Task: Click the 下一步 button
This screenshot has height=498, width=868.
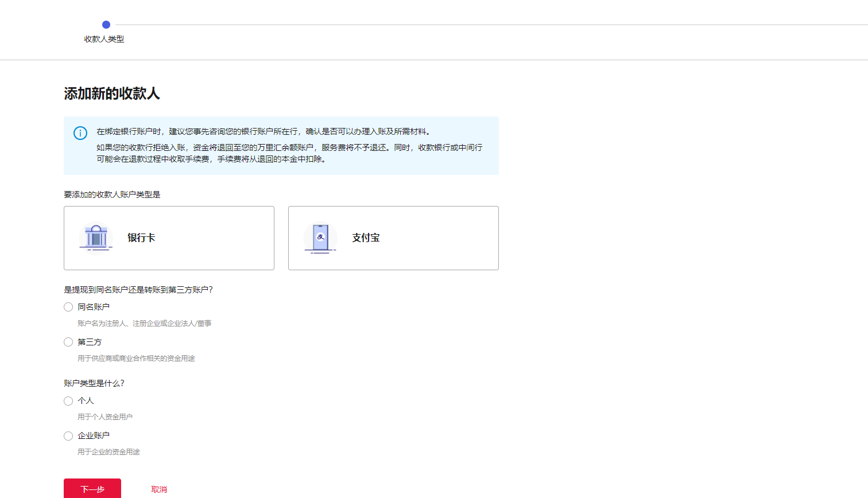Action: tap(93, 489)
